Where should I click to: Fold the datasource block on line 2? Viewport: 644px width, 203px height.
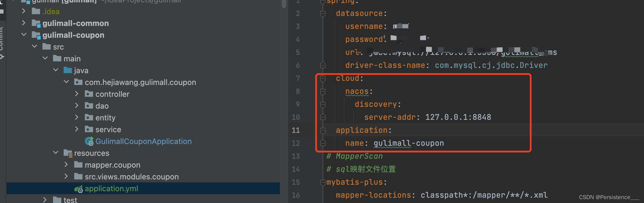click(323, 14)
